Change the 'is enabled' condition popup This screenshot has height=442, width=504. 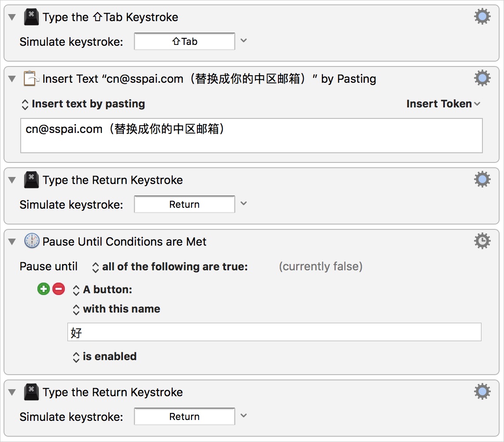105,357
